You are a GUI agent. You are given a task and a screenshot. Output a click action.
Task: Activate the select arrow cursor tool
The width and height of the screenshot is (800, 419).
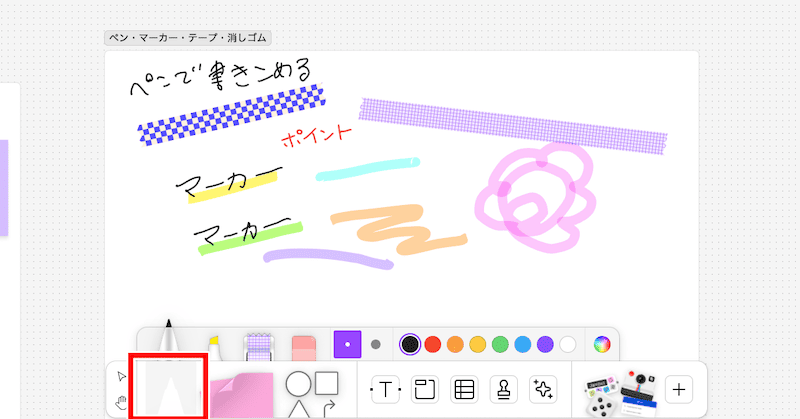pos(122,376)
